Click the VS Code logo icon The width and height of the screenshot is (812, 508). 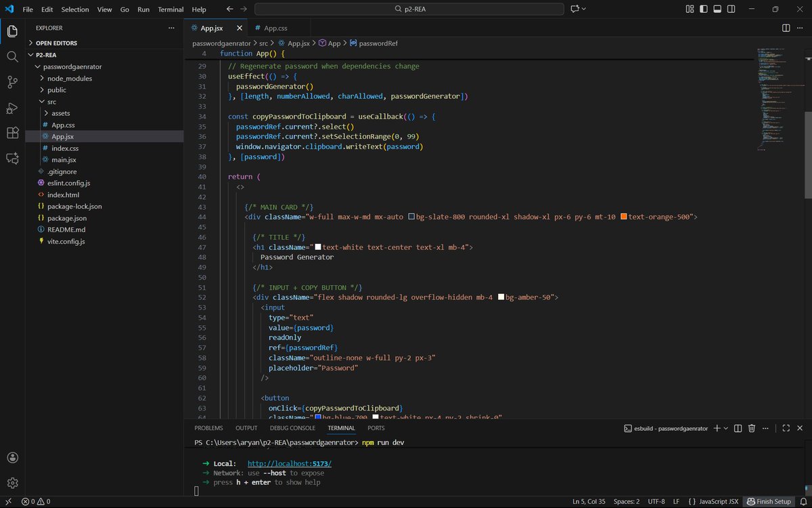coord(9,9)
